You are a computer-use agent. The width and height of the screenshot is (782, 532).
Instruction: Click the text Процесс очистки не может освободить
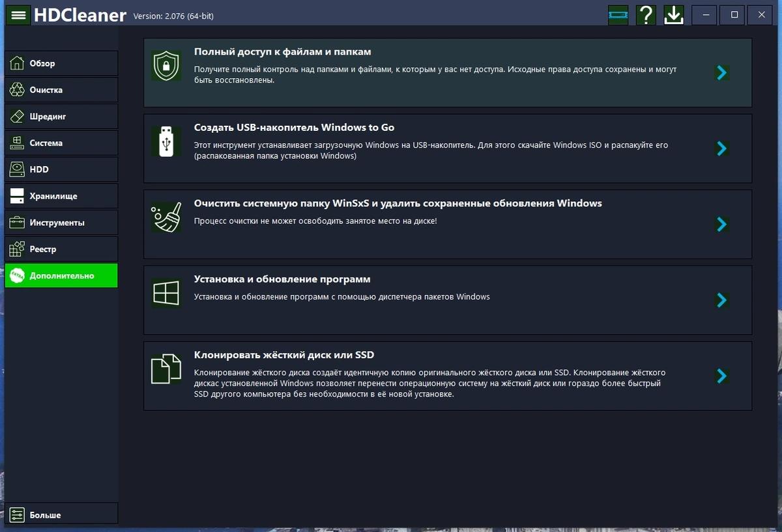pyautogui.click(x=315, y=221)
